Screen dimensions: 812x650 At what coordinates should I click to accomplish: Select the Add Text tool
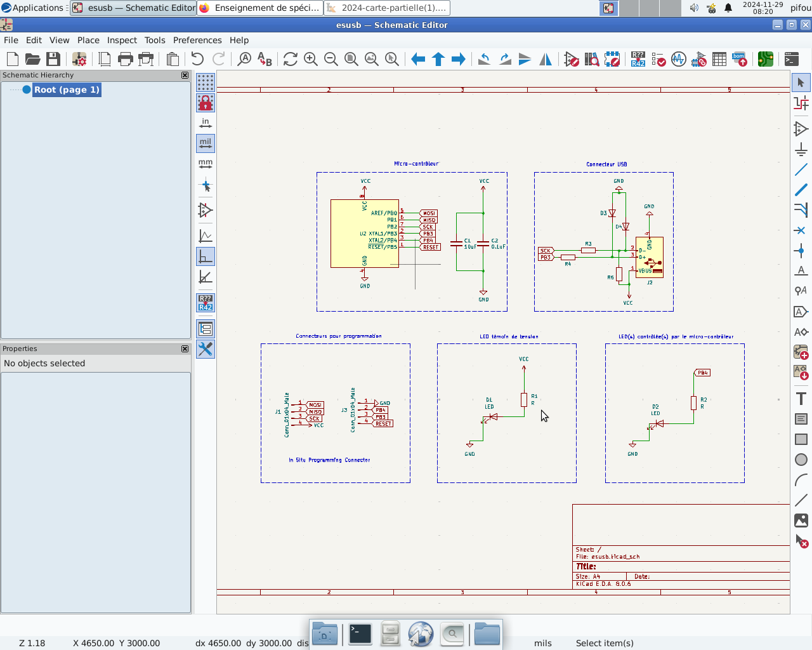tap(801, 399)
